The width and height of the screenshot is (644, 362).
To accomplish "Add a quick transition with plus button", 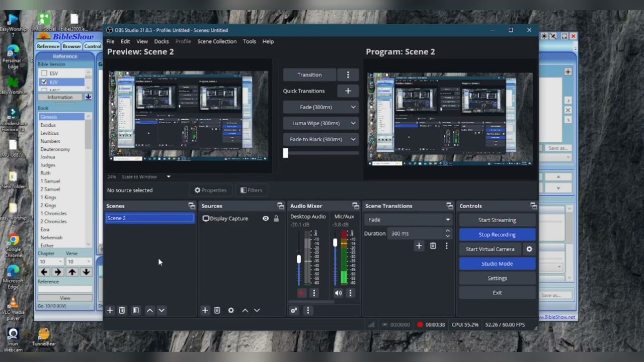I will pos(348,91).
